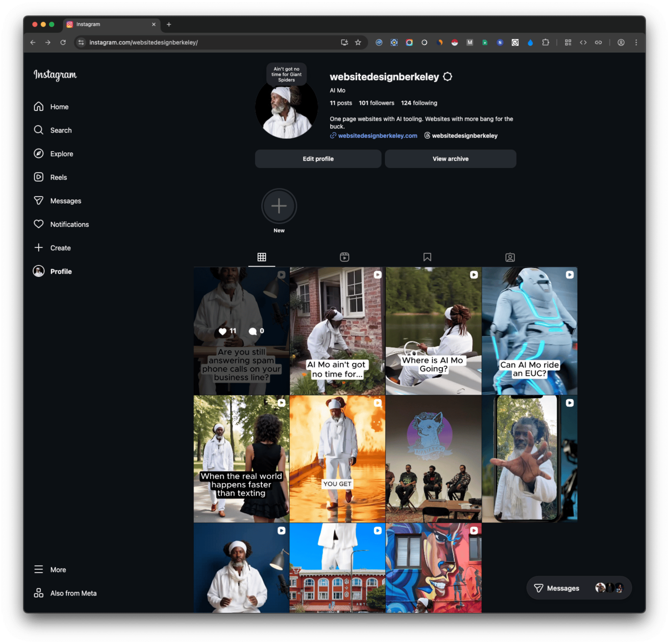Open Chrome three-dot menu
Image resolution: width=669 pixels, height=644 pixels.
[636, 42]
